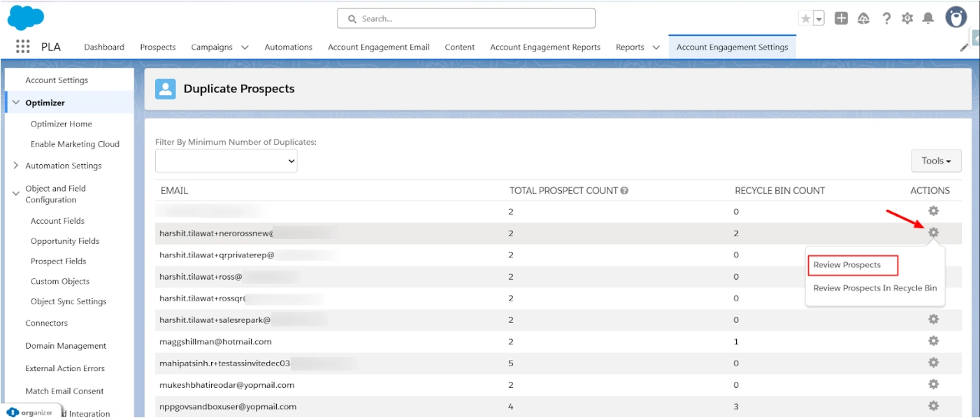Click the Optimizer sidebar section label
The image size is (980, 418).
45,103
